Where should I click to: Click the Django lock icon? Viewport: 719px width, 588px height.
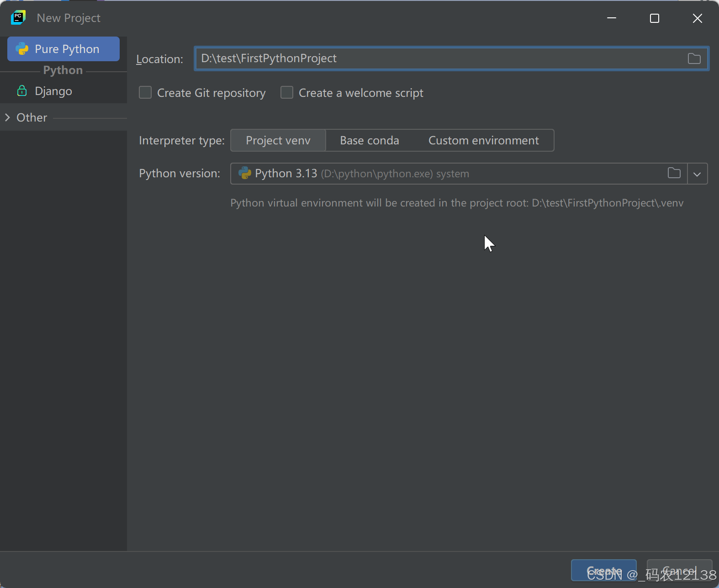click(x=22, y=90)
